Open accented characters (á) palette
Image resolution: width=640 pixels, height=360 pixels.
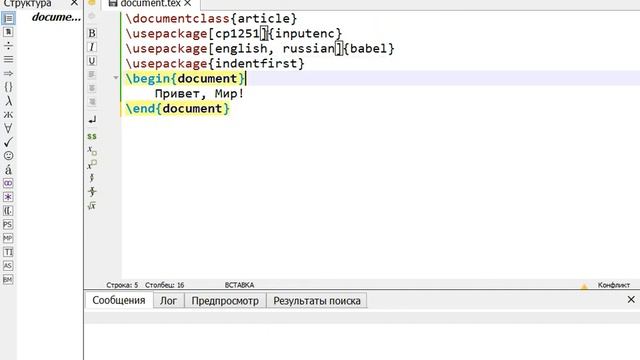coord(8,169)
